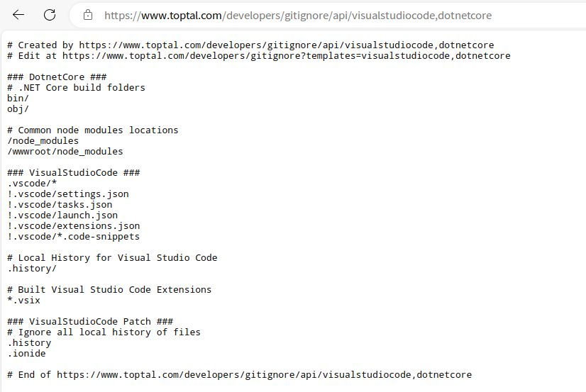Go back to the previous page
This screenshot has height=392, width=586.
click(x=18, y=15)
